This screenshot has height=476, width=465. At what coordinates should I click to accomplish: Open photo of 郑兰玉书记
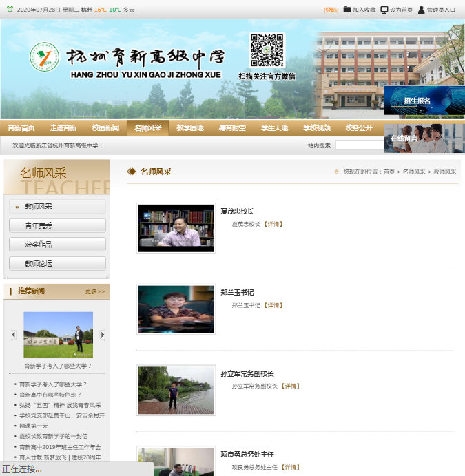[176, 309]
